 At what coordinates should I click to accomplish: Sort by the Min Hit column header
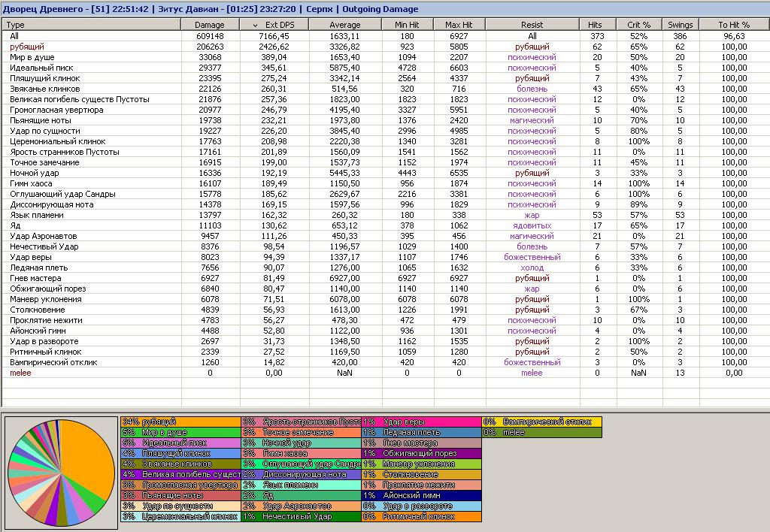pos(408,25)
